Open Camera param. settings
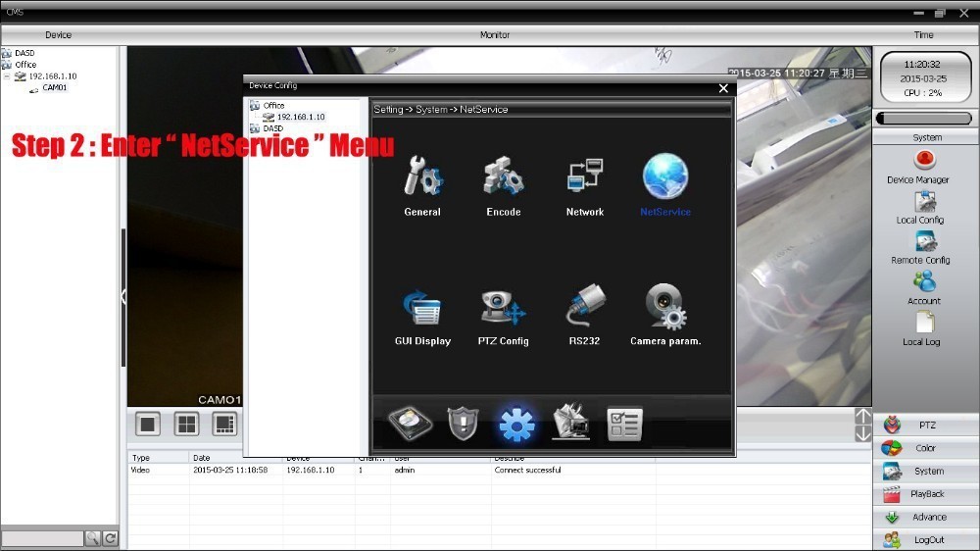 click(665, 307)
